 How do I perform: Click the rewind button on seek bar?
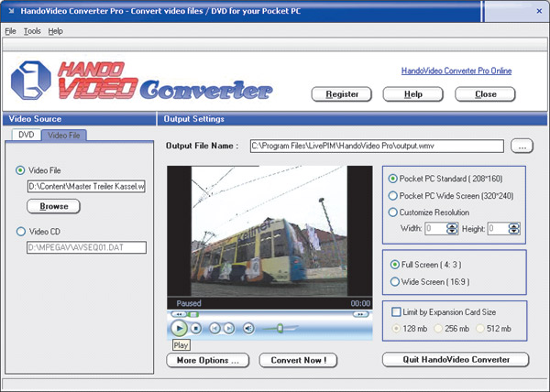tap(180, 314)
